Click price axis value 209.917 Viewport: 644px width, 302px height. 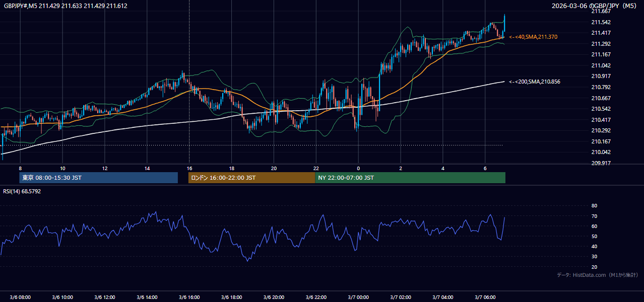point(601,163)
